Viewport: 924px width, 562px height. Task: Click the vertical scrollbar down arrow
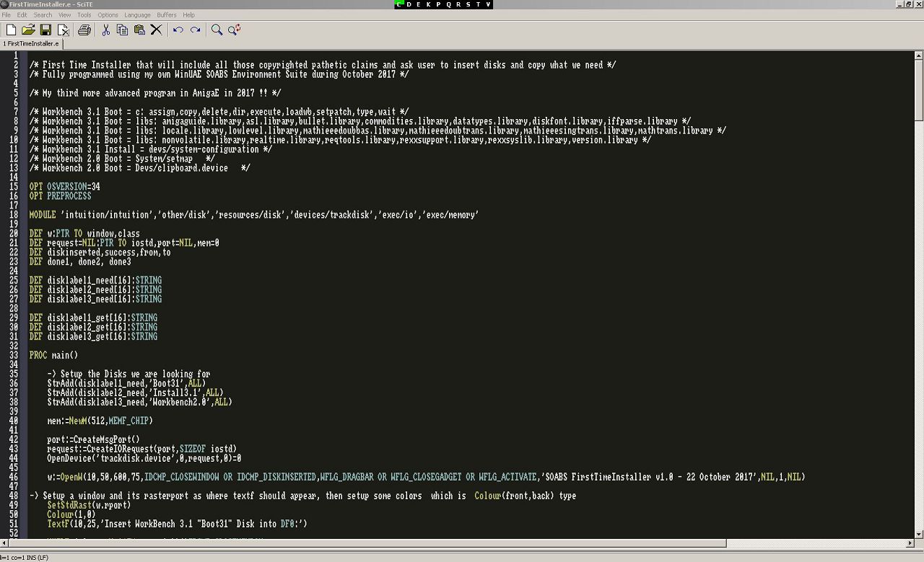(918, 533)
